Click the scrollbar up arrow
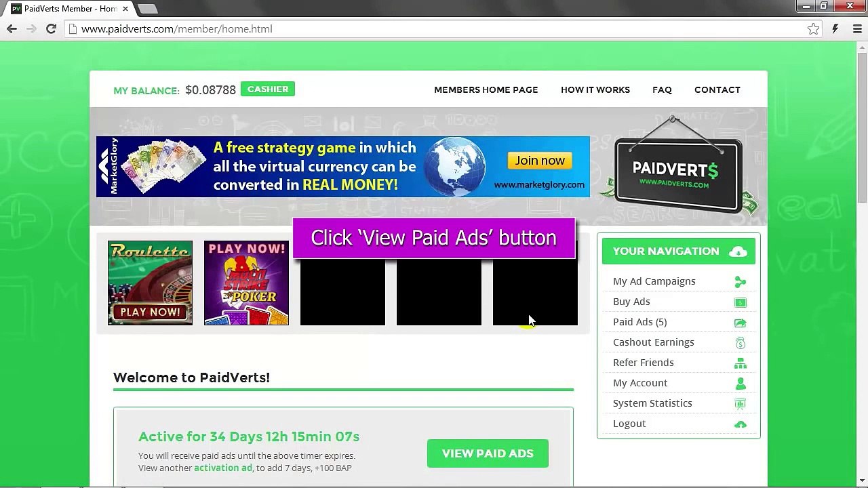868x488 pixels. pyautogui.click(x=862, y=46)
